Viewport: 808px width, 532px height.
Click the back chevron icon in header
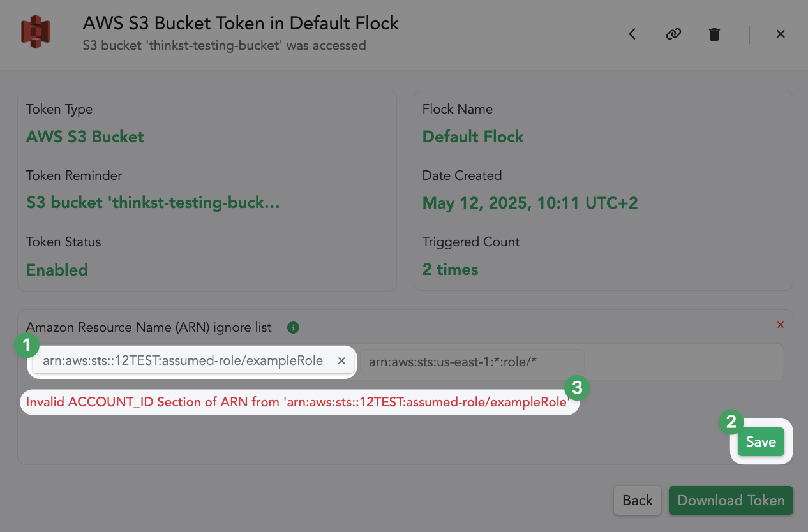tap(632, 34)
